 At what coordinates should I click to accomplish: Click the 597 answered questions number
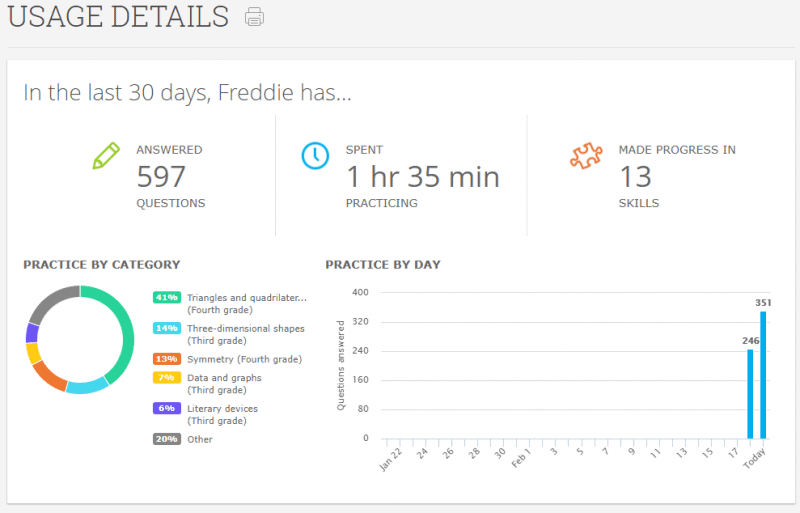pyautogui.click(x=161, y=177)
